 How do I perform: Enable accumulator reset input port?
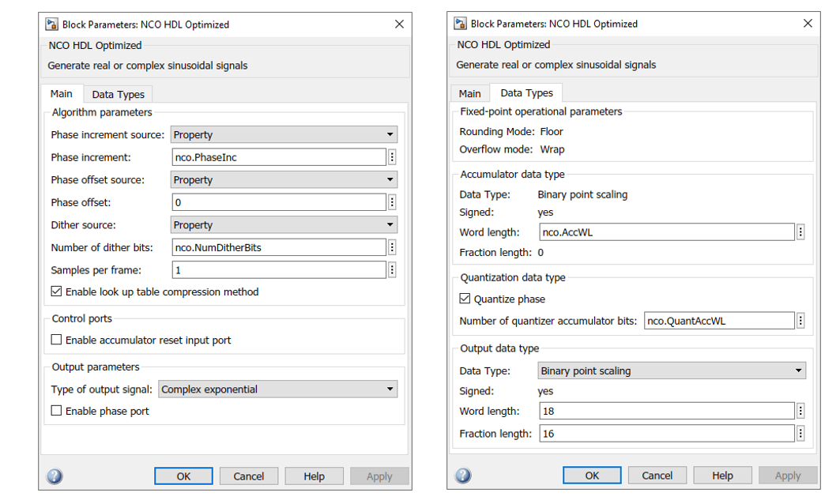pyautogui.click(x=56, y=340)
